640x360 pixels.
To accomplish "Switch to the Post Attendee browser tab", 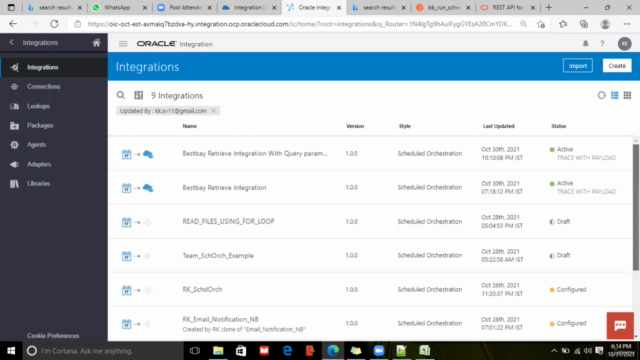I will [184, 7].
